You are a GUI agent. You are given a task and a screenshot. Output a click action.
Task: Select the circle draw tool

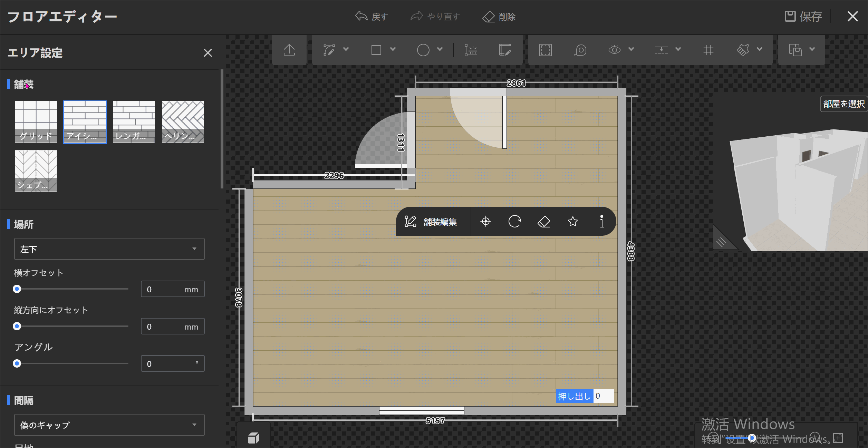(x=423, y=50)
